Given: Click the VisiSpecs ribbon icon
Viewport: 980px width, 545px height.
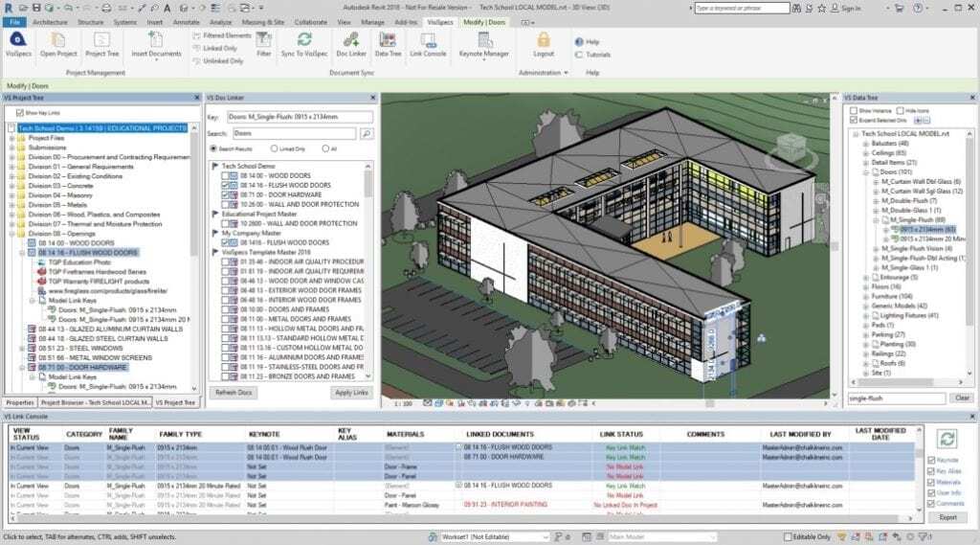Looking at the screenshot, I should 17,40.
